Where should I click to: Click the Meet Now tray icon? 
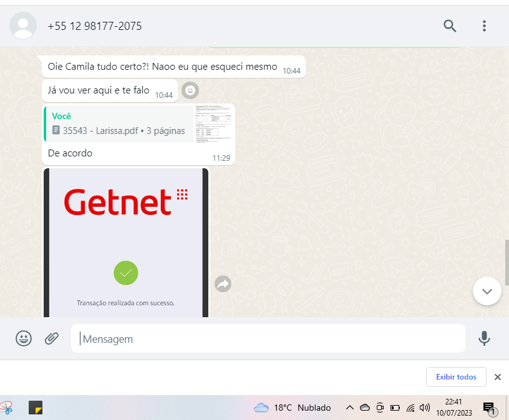pos(380,408)
